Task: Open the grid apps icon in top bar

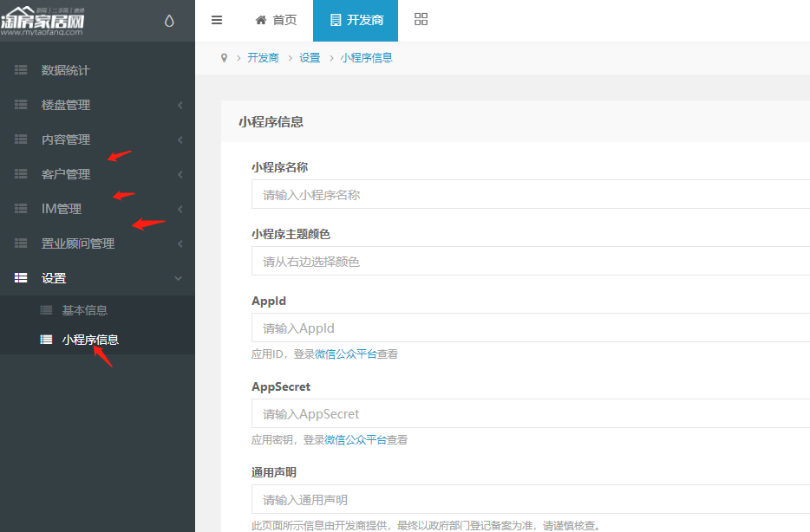Action: (x=421, y=20)
